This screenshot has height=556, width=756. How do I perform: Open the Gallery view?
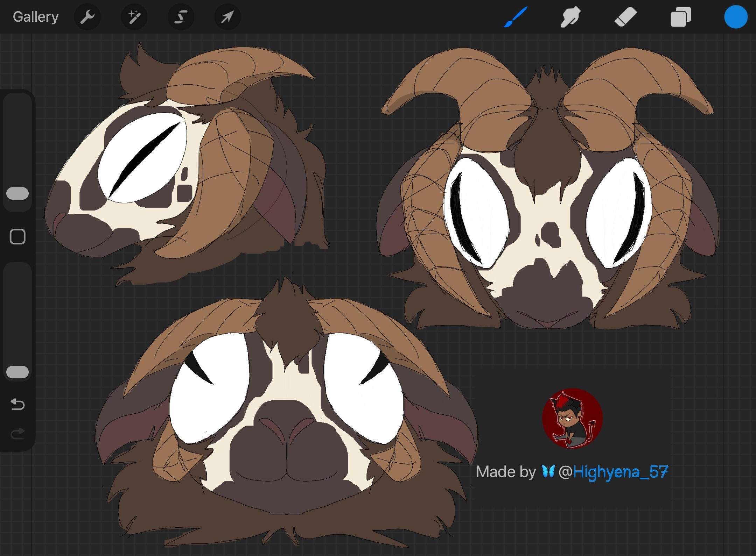[36, 17]
